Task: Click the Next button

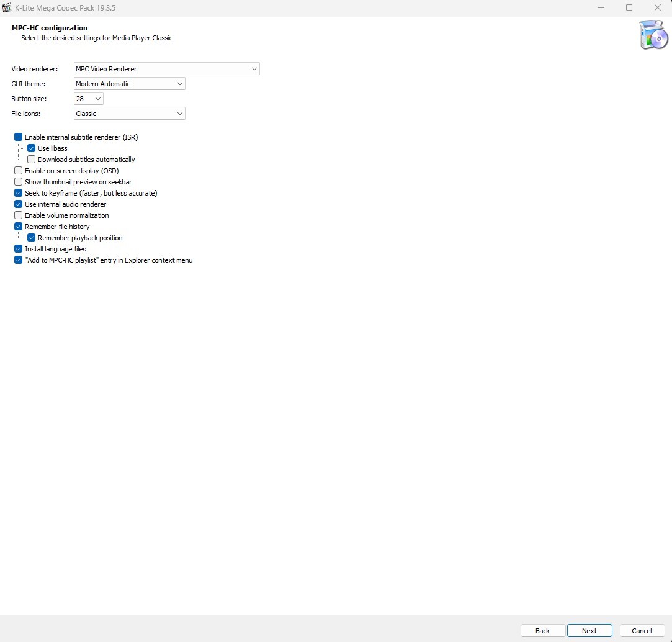Action: pos(589,631)
